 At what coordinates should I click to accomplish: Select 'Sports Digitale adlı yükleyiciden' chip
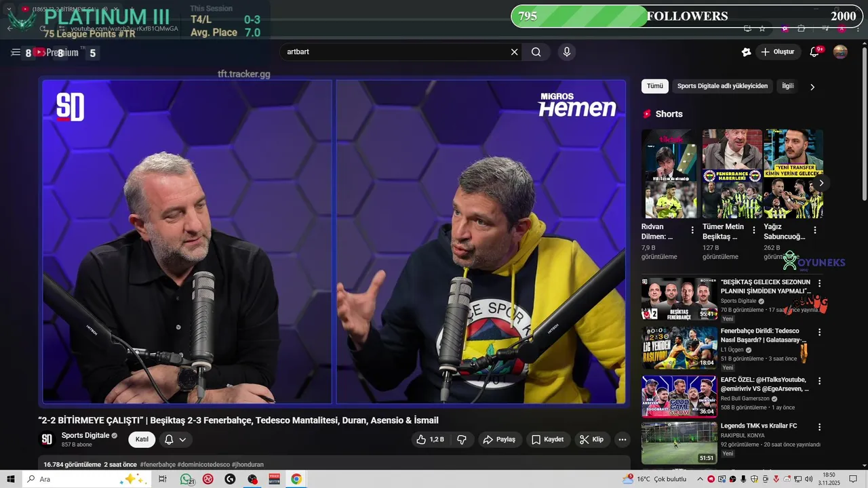click(x=722, y=86)
